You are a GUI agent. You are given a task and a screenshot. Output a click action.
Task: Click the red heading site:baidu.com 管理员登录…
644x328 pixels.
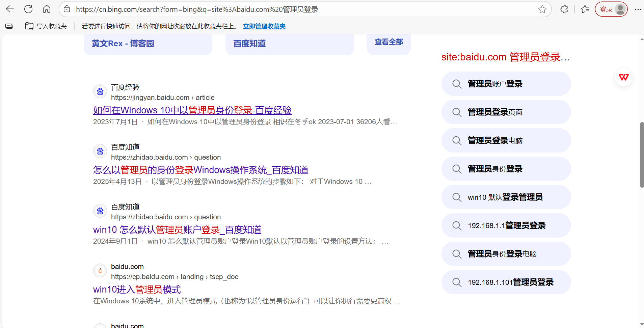[506, 57]
